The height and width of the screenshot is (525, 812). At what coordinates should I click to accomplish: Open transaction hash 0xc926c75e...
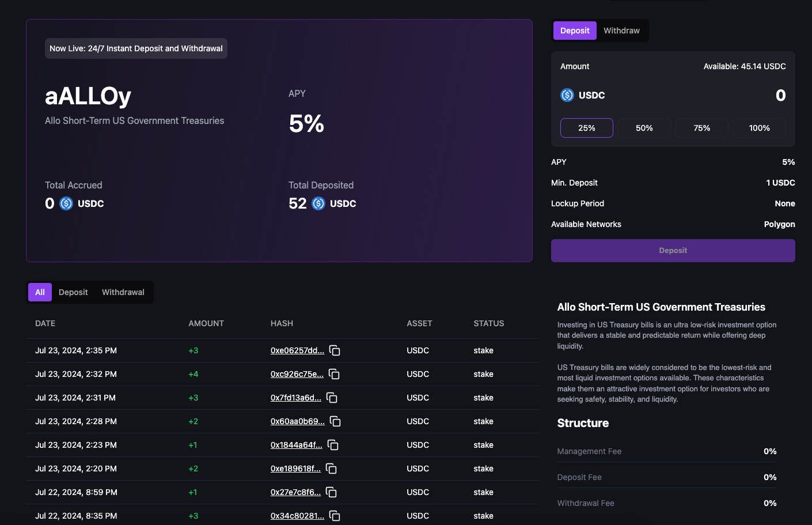coord(297,374)
